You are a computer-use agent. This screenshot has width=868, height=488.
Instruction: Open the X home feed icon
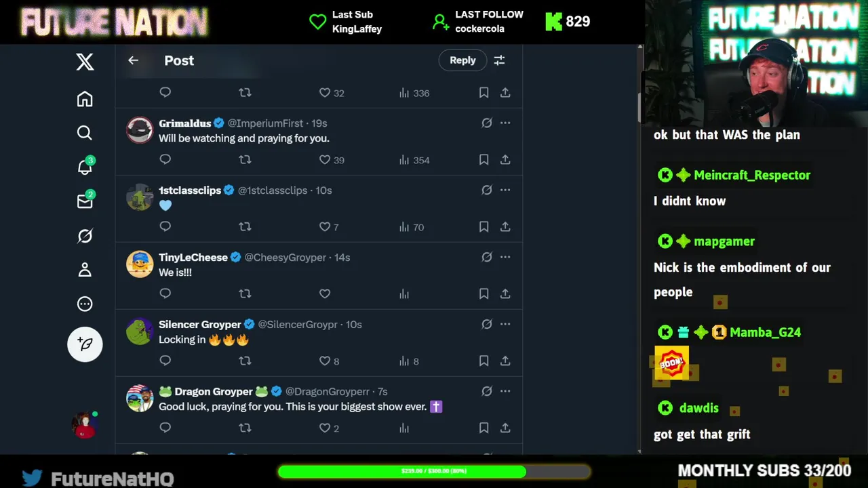point(85,99)
